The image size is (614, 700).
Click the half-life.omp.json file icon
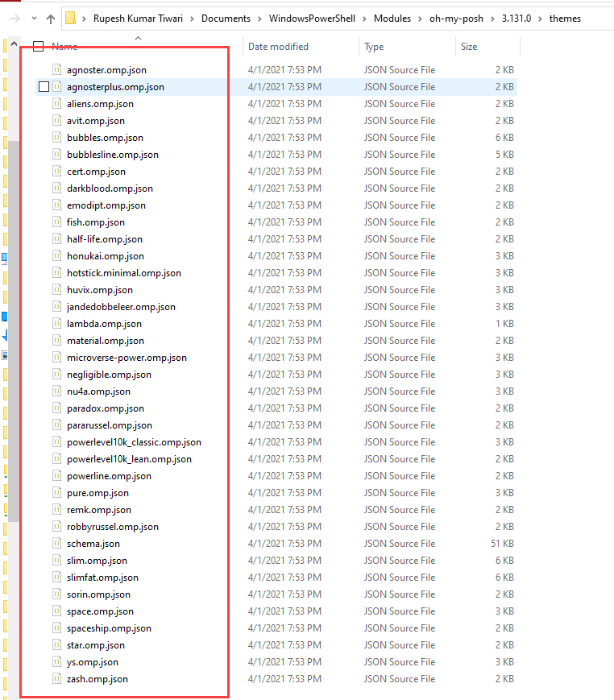pyautogui.click(x=56, y=239)
